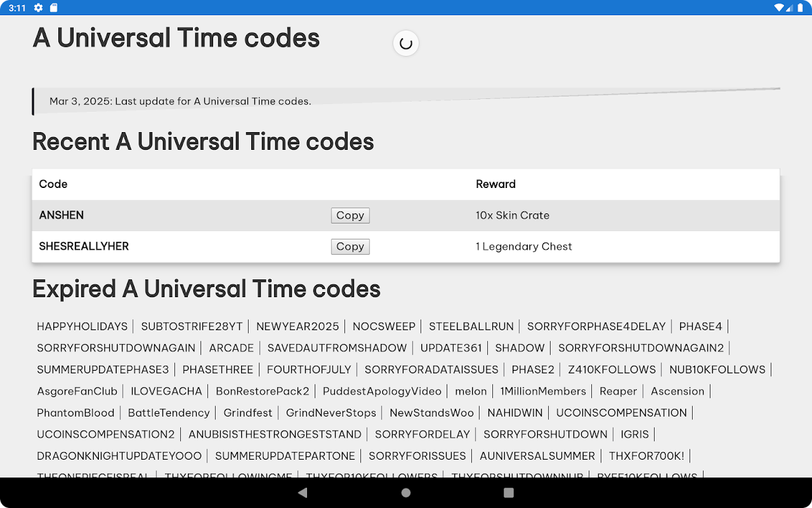Tap the Recent A Universal Time codes heading

(203, 141)
